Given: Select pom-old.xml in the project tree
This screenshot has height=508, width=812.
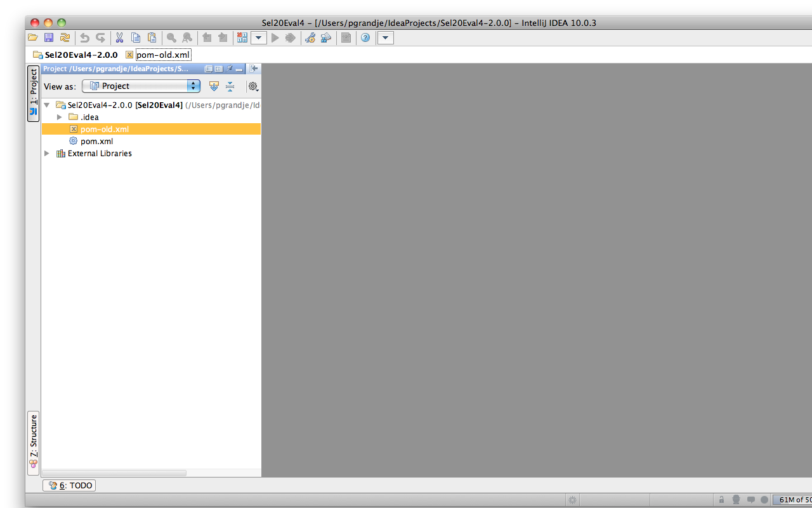Looking at the screenshot, I should coord(151,129).
